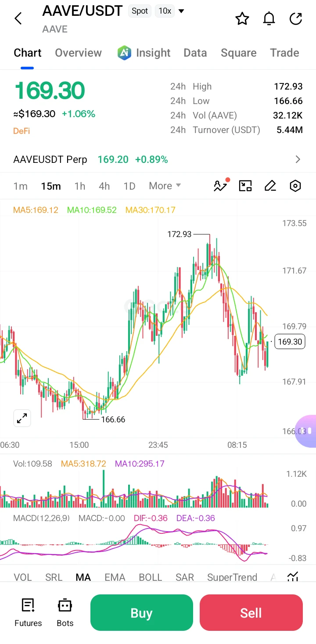Image resolution: width=316 pixels, height=644 pixels.
Task: Add AAVE/USDT to favorites with star icon
Action: [242, 18]
